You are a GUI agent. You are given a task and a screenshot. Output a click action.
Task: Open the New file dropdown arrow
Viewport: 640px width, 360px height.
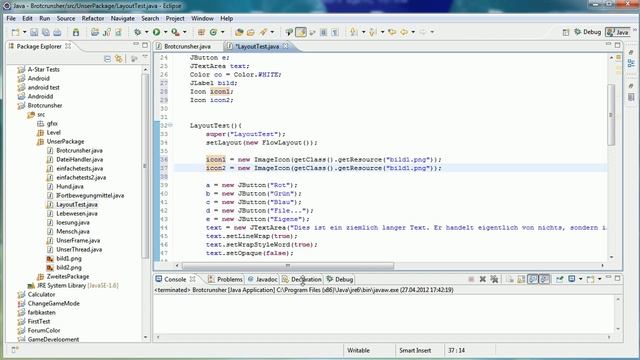(24, 32)
